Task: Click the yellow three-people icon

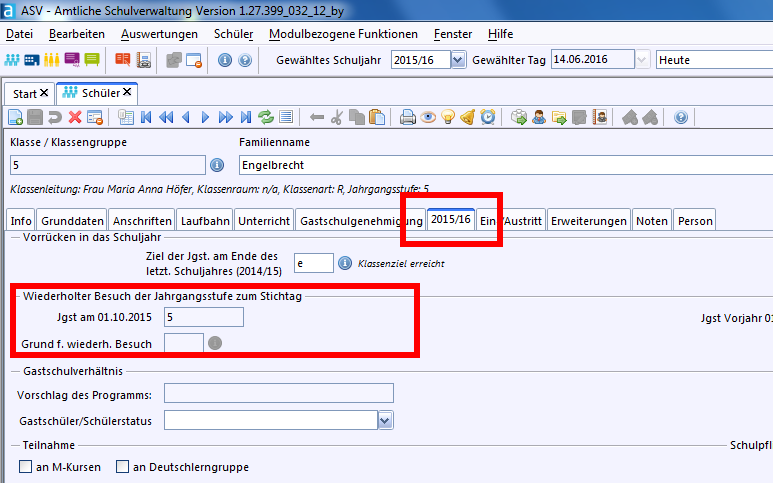Action: [51, 60]
